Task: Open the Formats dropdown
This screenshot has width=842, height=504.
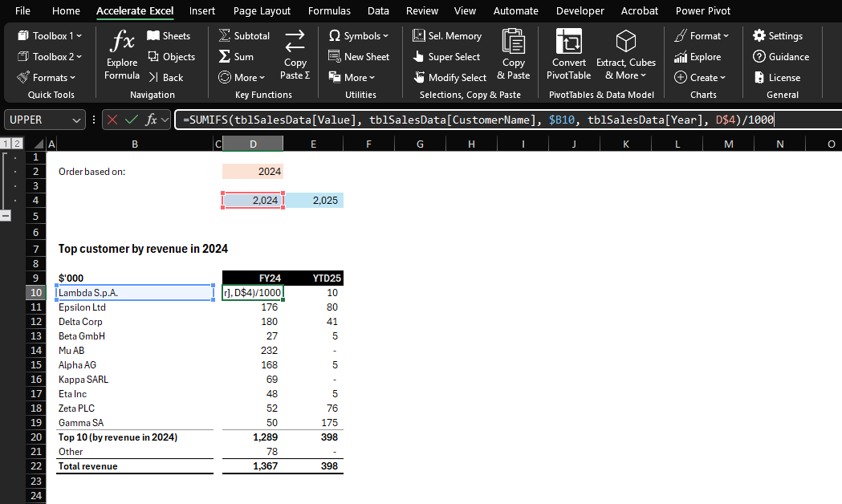Action: pyautogui.click(x=47, y=77)
